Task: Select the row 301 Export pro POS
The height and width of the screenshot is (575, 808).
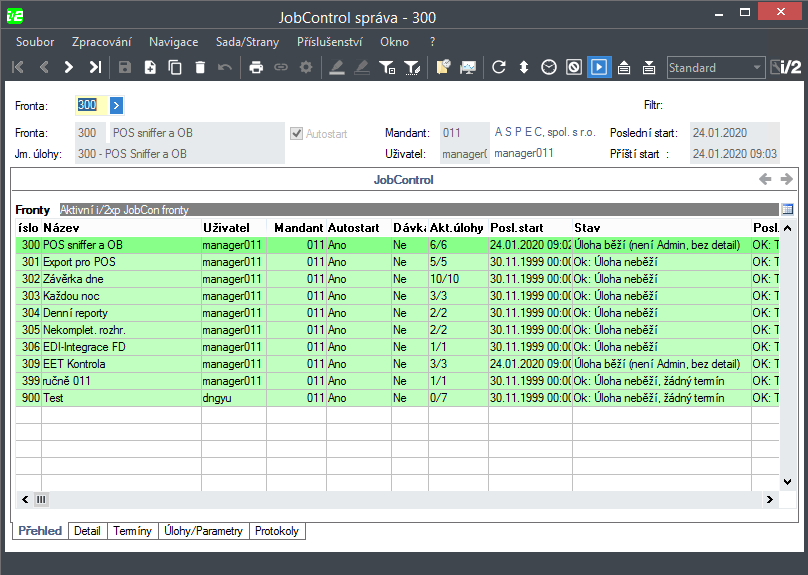Action: click(x=397, y=262)
